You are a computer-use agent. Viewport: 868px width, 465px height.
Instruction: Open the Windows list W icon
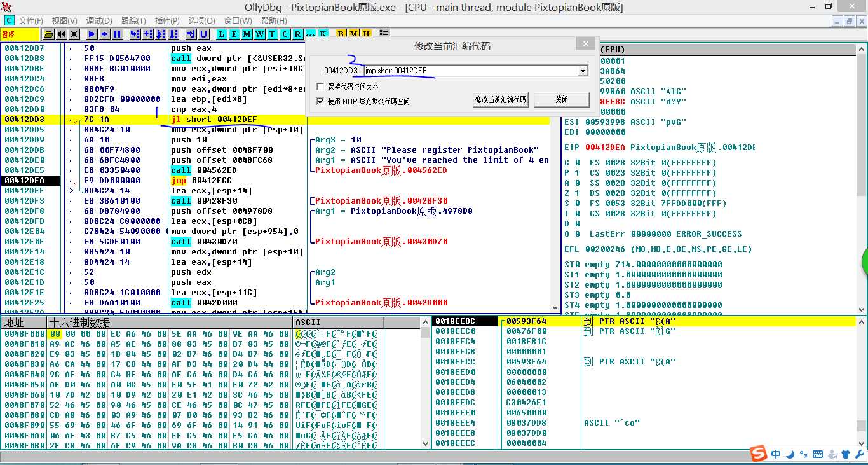[x=259, y=34]
